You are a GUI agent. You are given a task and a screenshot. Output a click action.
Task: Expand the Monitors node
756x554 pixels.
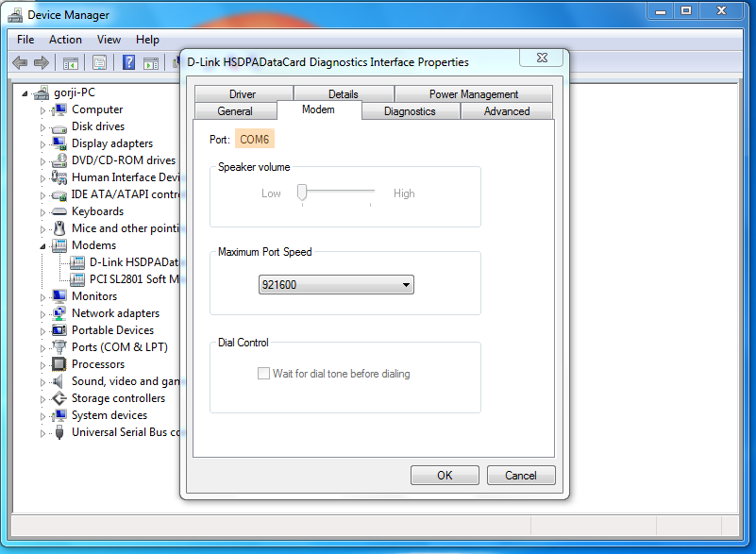42,297
